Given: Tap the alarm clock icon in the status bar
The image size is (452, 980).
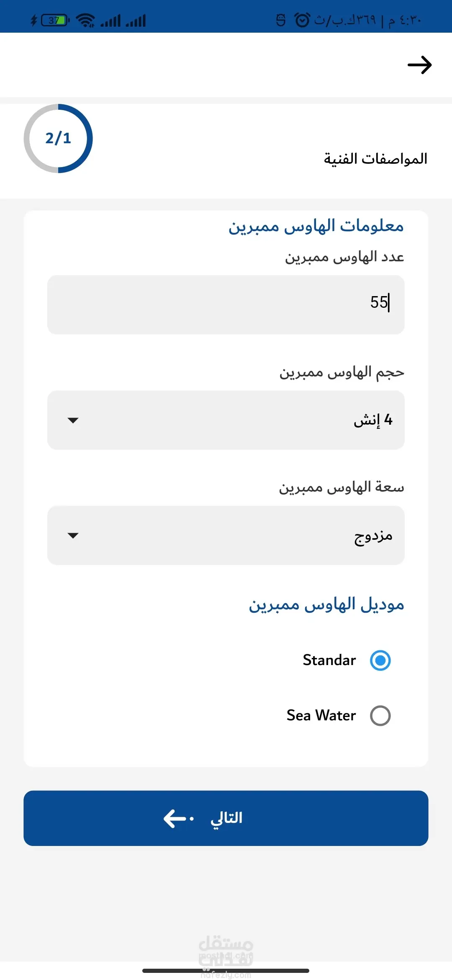Looking at the screenshot, I should click(x=302, y=20).
